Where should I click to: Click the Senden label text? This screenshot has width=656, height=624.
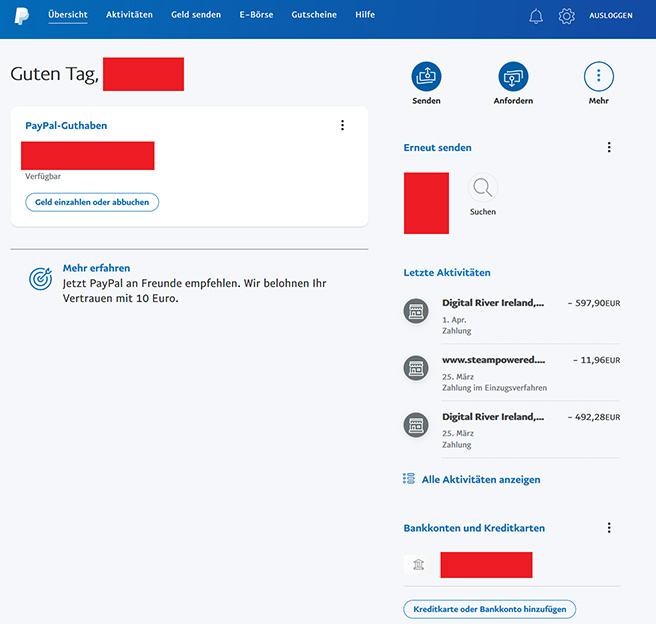click(426, 101)
